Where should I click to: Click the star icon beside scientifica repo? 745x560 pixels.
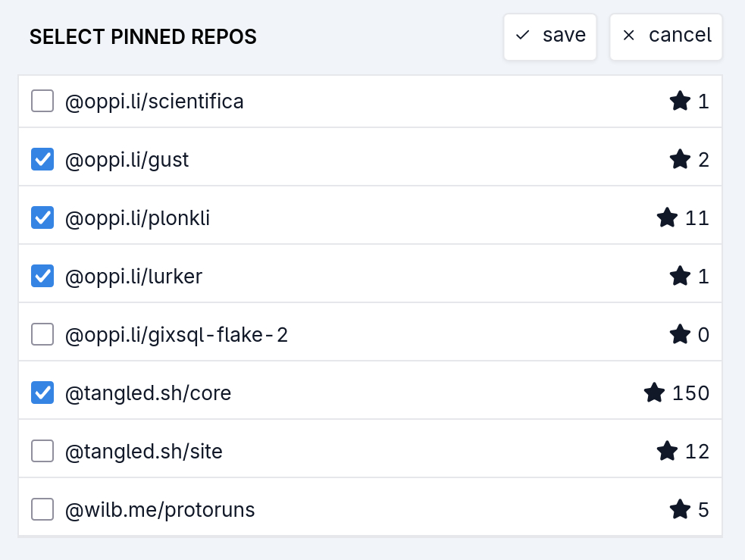pyautogui.click(x=680, y=101)
